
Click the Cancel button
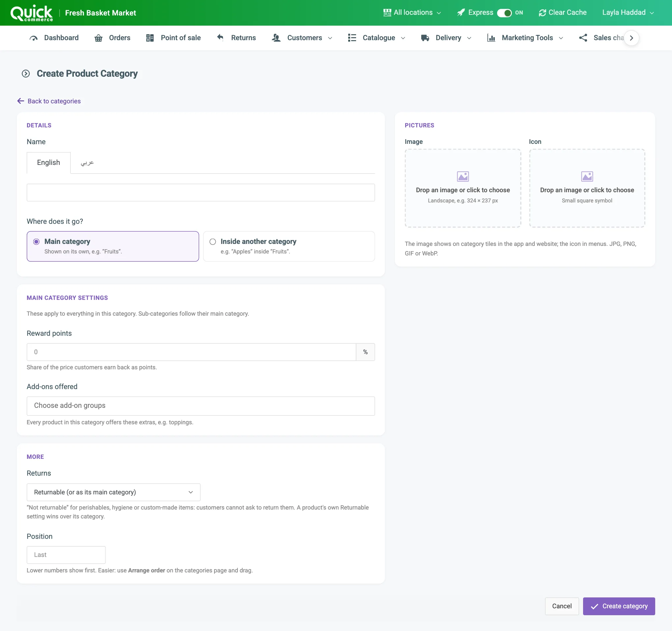click(x=562, y=606)
